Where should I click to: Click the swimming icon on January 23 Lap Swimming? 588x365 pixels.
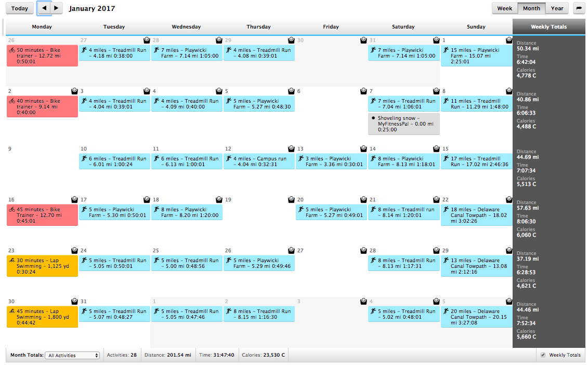click(x=12, y=261)
